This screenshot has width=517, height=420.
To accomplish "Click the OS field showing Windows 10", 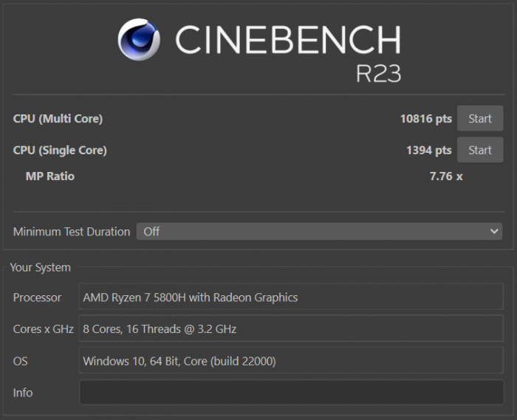I will [x=291, y=361].
